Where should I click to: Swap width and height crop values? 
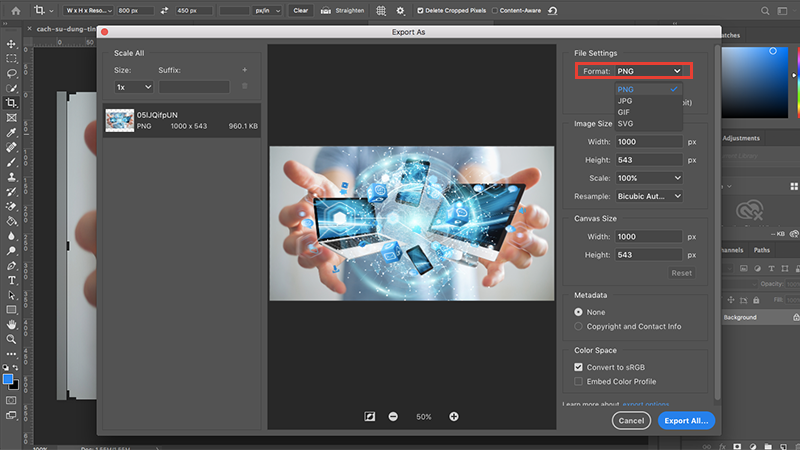coord(164,10)
